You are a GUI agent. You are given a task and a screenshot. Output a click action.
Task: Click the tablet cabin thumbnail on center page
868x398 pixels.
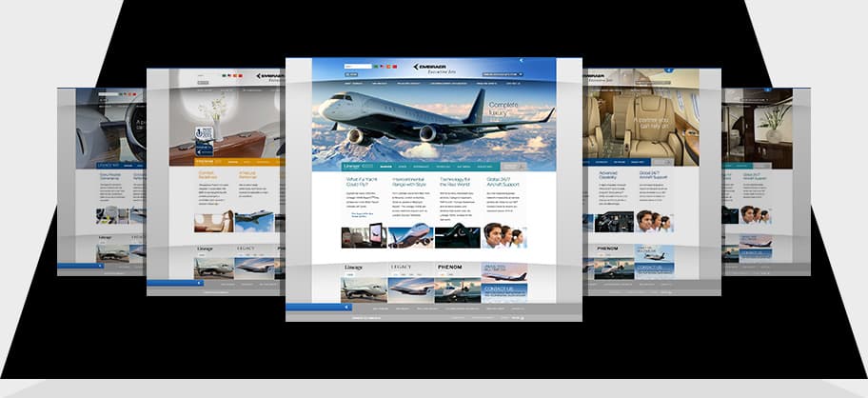click(364, 235)
